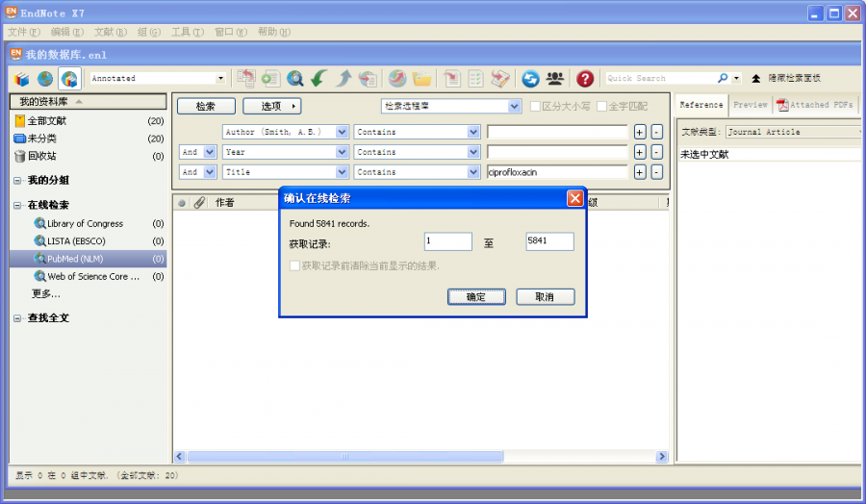This screenshot has width=866, height=504.
Task: Collapse the 我的分组 group set
Action: [17, 181]
